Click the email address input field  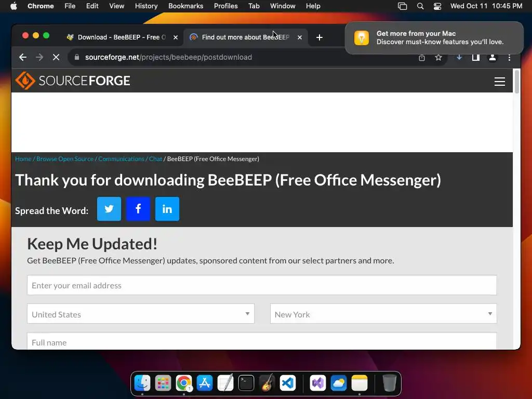point(262,285)
